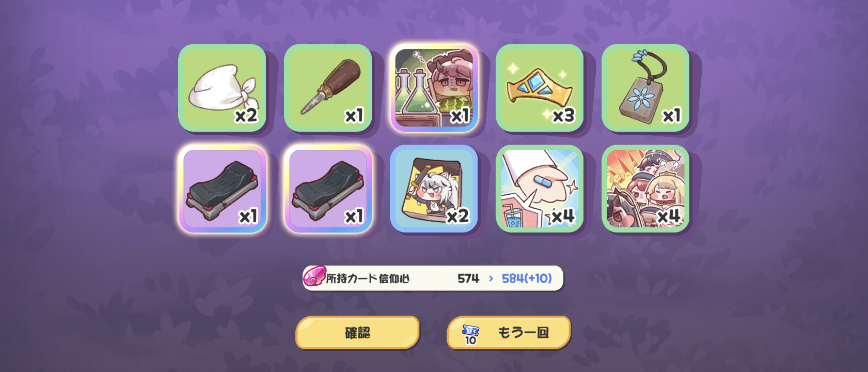Click the 確認 confirm button
Image resolution: width=868 pixels, height=372 pixels.
358,332
